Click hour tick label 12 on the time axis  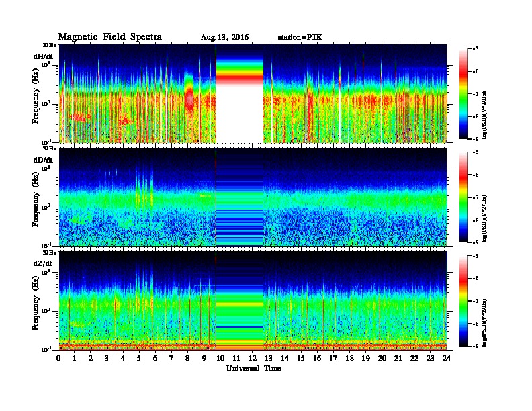point(253,359)
